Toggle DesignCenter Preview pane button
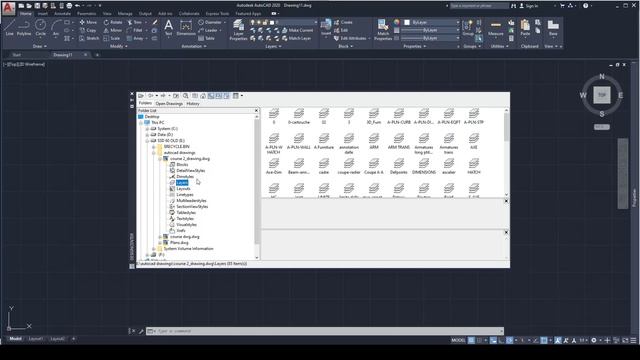 click(x=218, y=96)
